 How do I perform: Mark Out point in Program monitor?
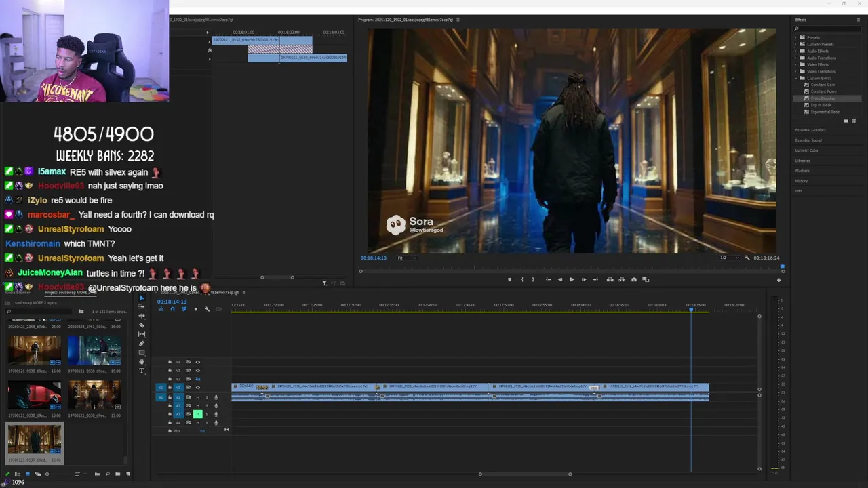(533, 279)
